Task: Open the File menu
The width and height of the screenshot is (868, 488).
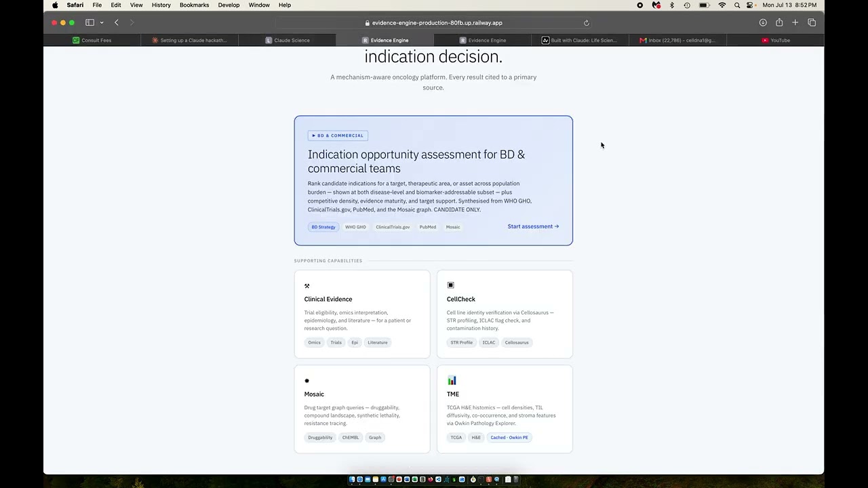Action: tap(97, 5)
